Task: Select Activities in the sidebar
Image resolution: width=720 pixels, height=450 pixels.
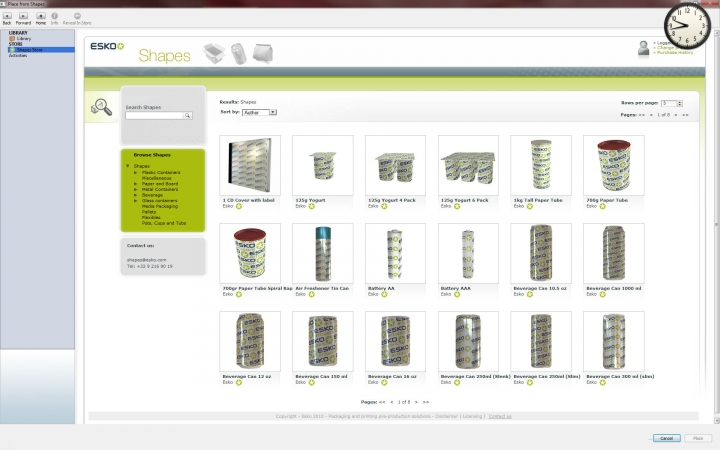Action: pos(18,55)
